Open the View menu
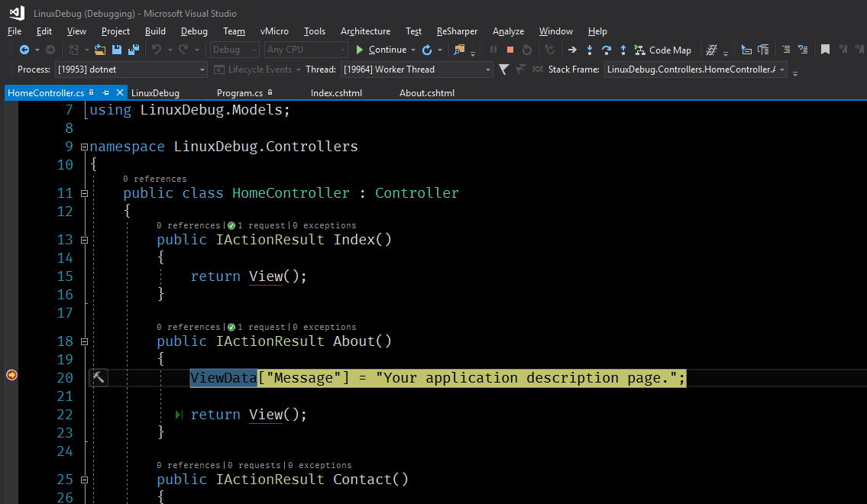The width and height of the screenshot is (867, 504). 76,31
